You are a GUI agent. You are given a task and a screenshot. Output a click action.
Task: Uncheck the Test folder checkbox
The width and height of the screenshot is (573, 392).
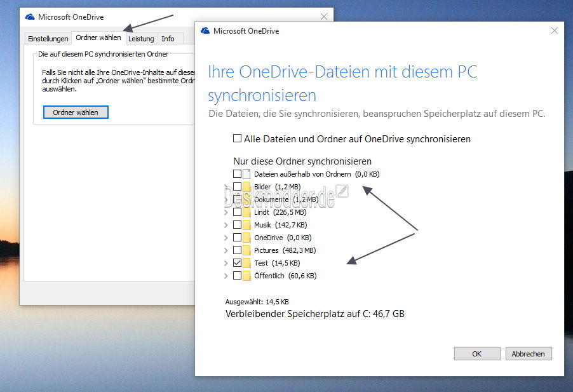237,262
